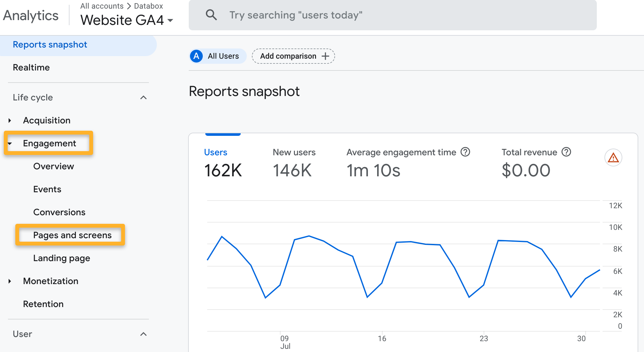Open the Pages and screens report
The image size is (644, 352).
(72, 235)
